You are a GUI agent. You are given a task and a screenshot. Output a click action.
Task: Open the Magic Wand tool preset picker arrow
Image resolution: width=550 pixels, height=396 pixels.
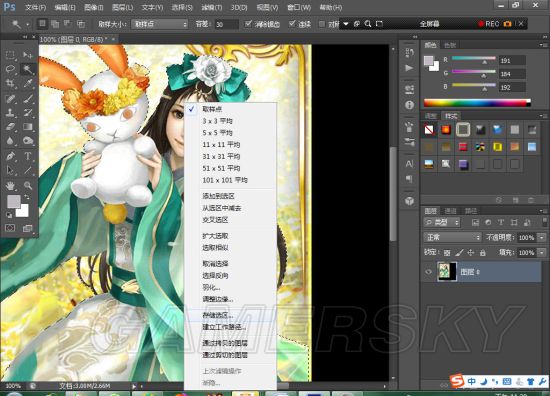click(x=27, y=25)
